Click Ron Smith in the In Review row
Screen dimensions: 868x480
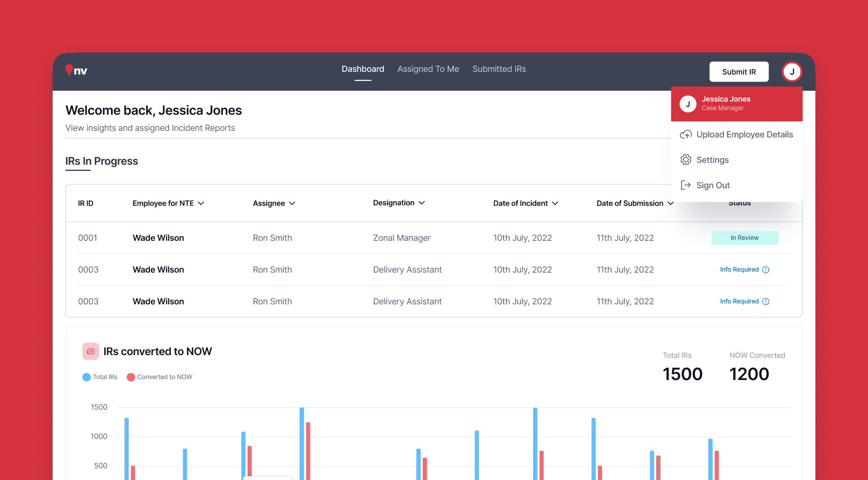click(x=272, y=238)
